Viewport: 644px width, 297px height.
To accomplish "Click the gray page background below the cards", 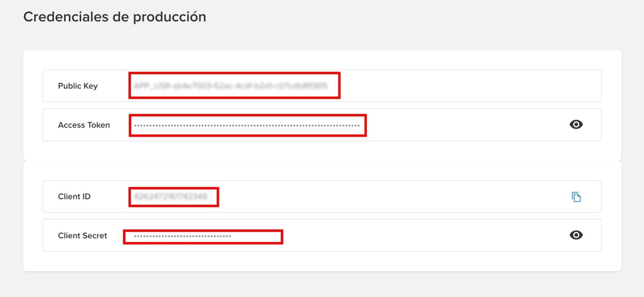I will coord(322,285).
